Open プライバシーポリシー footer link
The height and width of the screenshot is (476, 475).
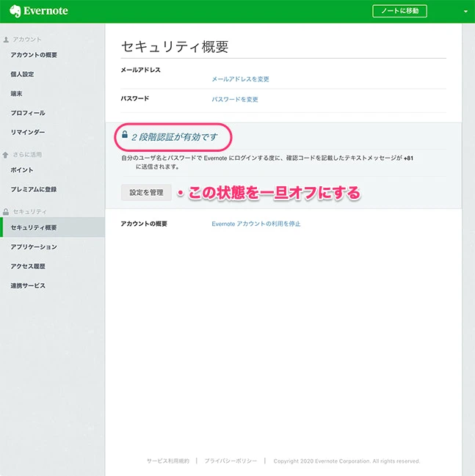pos(231,461)
